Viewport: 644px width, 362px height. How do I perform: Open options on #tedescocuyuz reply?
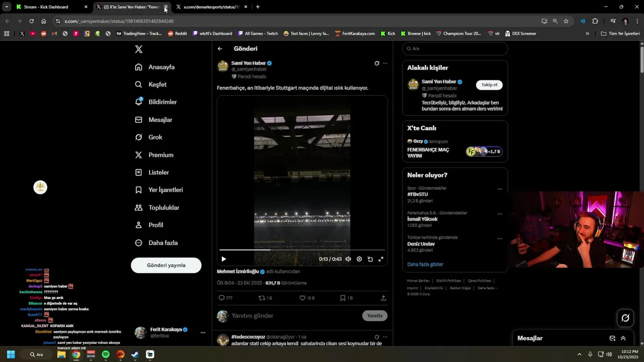(385, 337)
